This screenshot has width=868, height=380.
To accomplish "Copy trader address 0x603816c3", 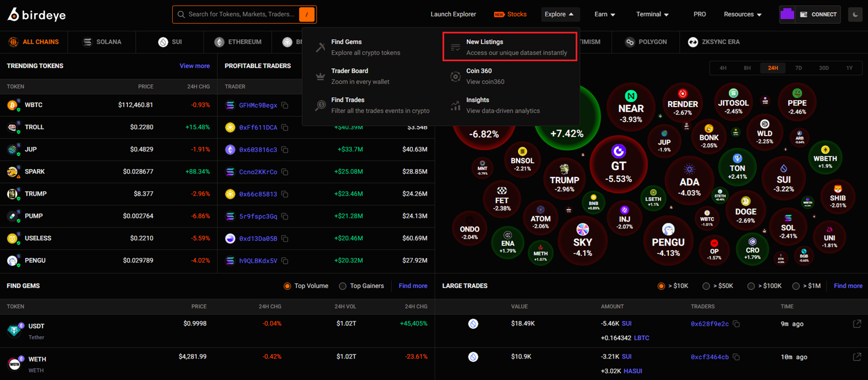I will [x=285, y=150].
